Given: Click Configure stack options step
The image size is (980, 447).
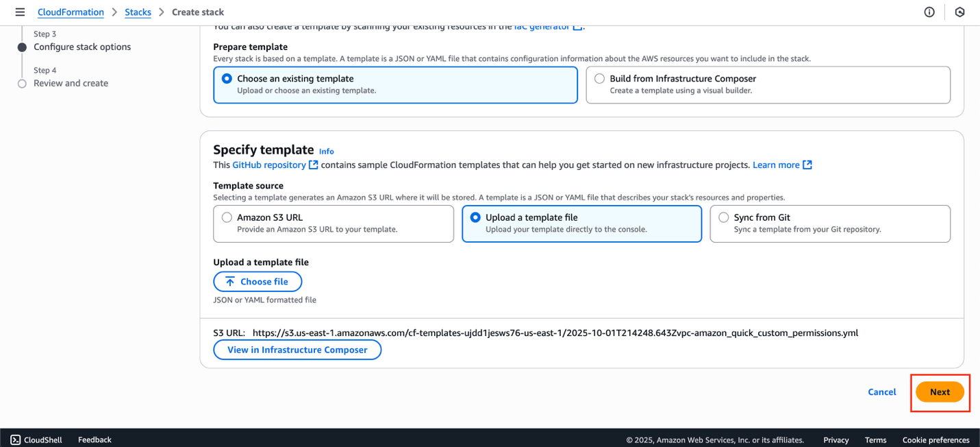Looking at the screenshot, I should pyautogui.click(x=82, y=47).
